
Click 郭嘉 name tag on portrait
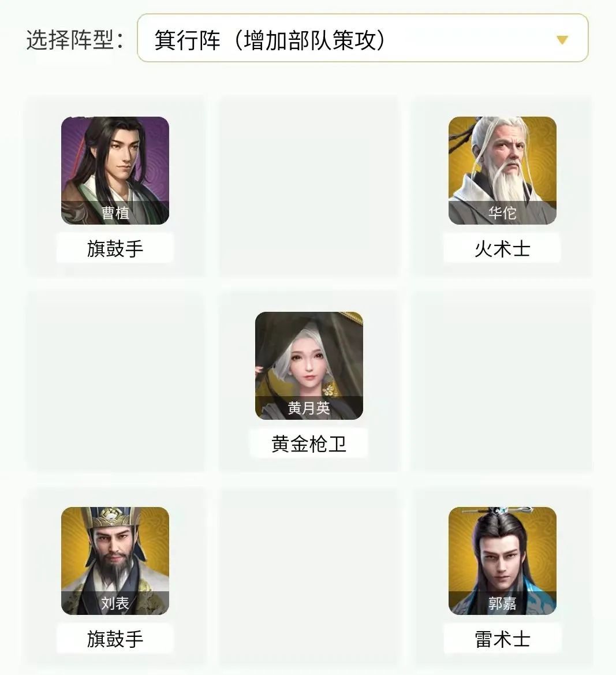click(502, 603)
